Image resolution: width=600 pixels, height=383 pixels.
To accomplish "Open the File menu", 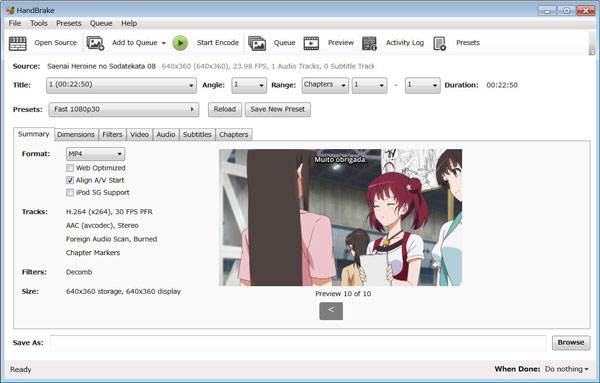I will tap(15, 23).
